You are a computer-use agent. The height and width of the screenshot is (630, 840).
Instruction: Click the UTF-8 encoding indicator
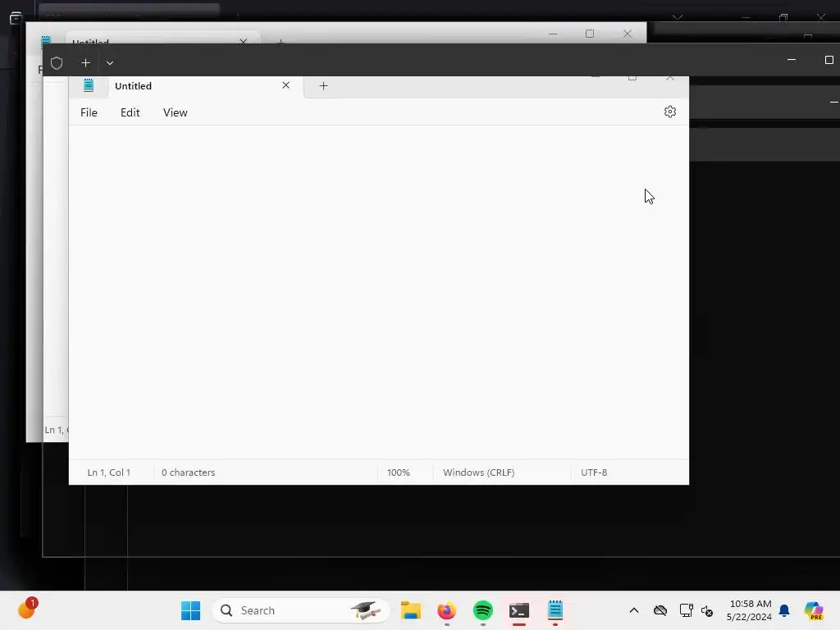point(594,472)
